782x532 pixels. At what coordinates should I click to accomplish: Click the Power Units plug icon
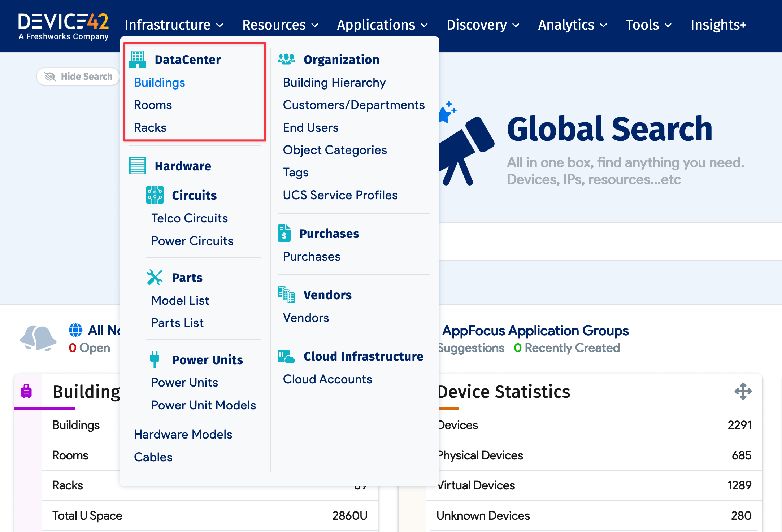point(155,359)
